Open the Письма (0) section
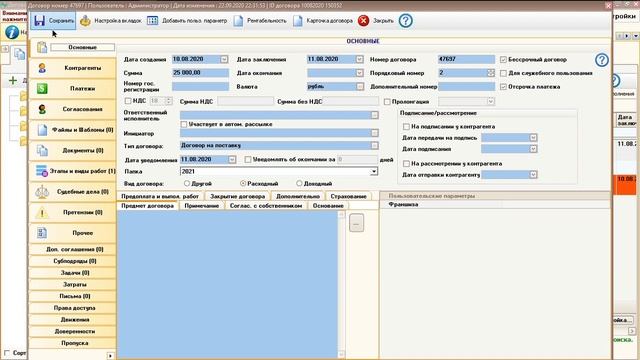Image resolution: width=640 pixels, height=360 pixels. click(x=74, y=296)
